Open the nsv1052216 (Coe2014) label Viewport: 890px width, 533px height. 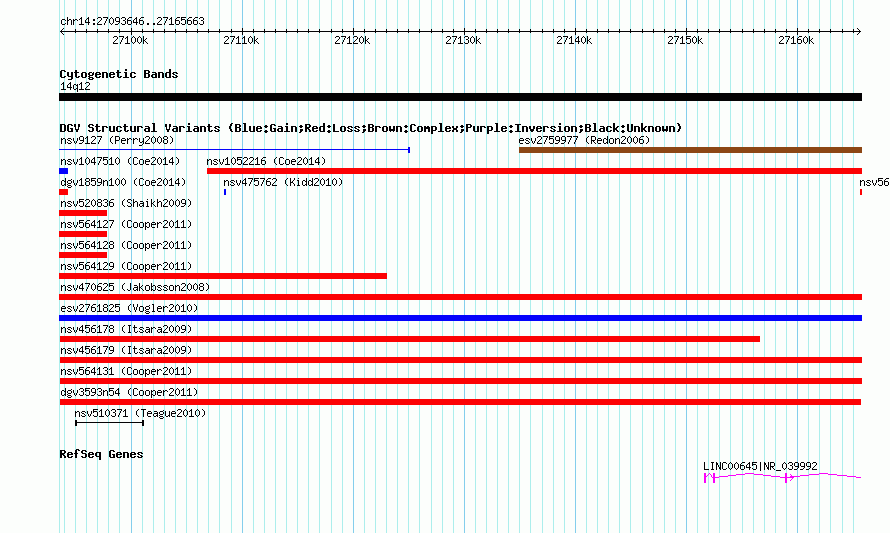pos(266,161)
